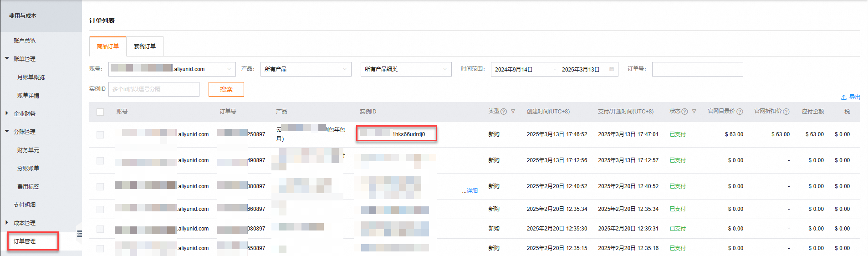Viewport: 868px width, 256px height.
Task: Collapse the sidebar using the handle icon
Action: 79,234
